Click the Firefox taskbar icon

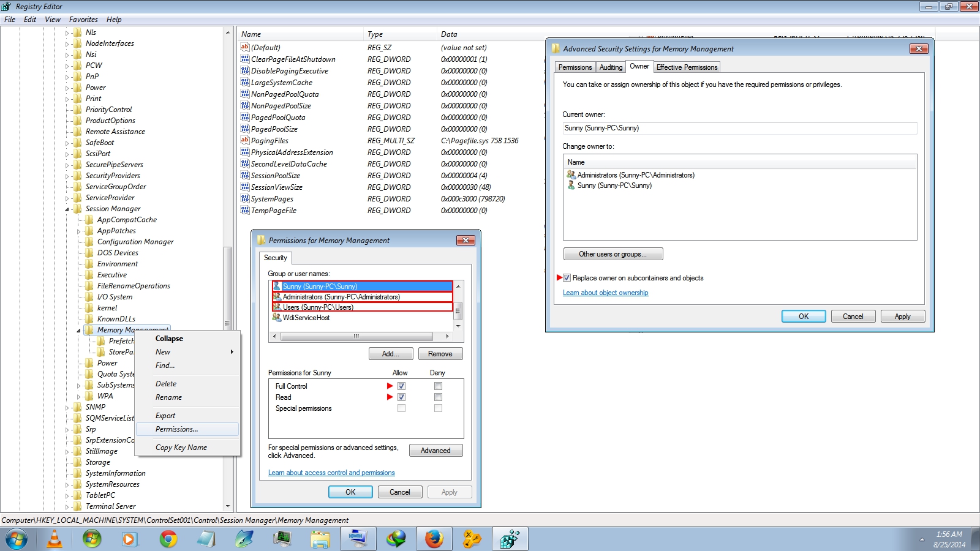coord(434,539)
